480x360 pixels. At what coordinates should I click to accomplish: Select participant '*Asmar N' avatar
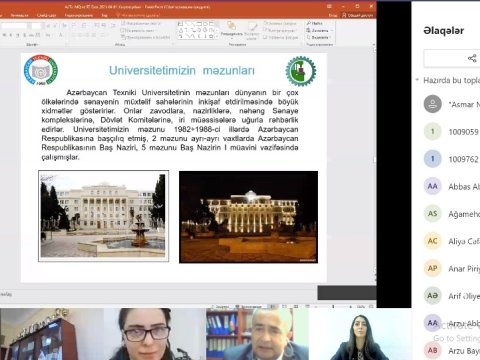(433, 104)
